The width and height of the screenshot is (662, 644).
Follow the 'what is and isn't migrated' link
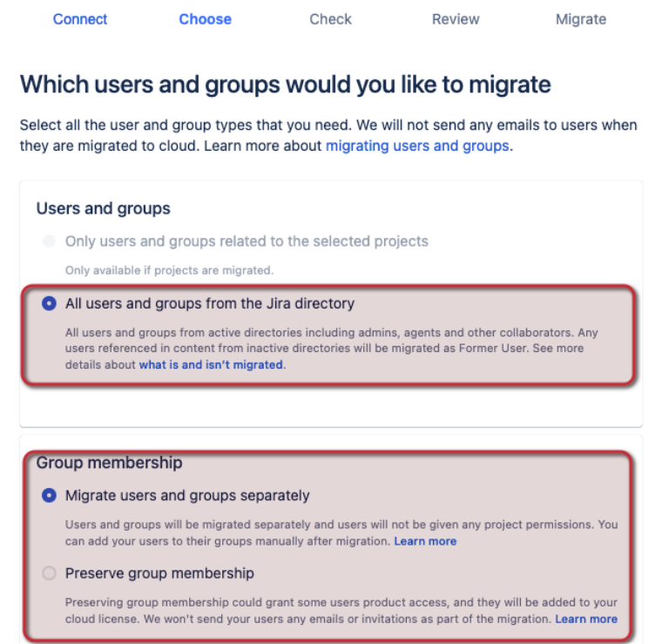(x=211, y=364)
